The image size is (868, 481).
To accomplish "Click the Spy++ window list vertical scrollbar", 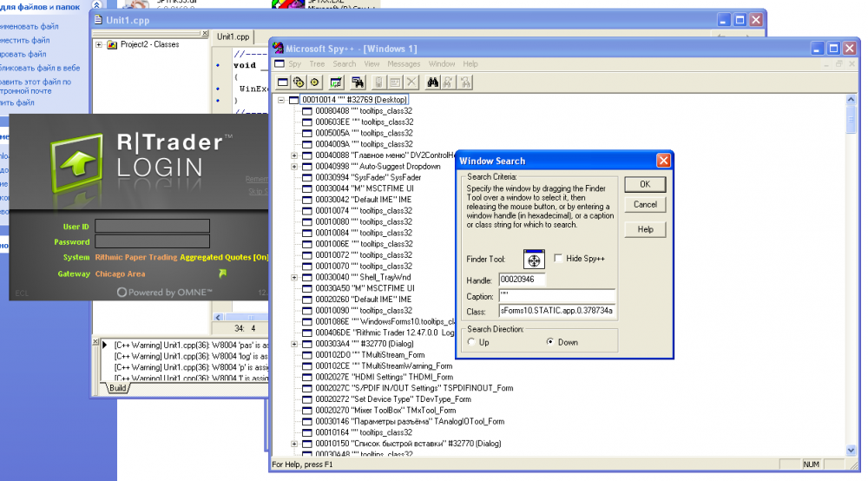I will [x=852, y=260].
